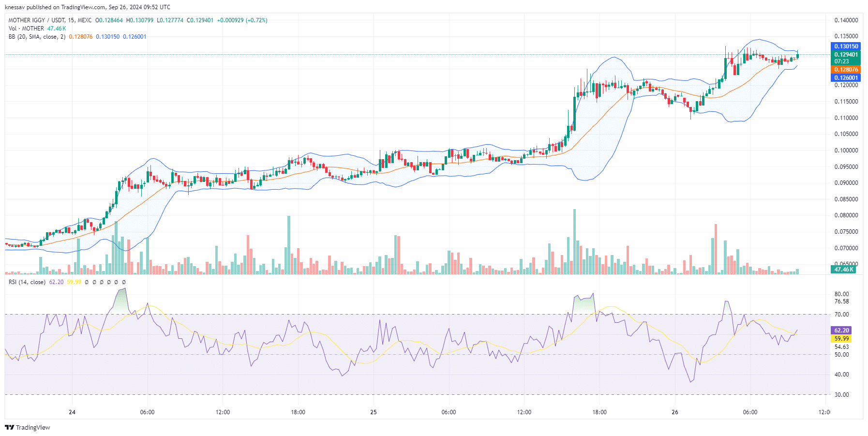The height and width of the screenshot is (436, 868).
Task: Click the 0.075000 price axis tick
Action: point(846,232)
